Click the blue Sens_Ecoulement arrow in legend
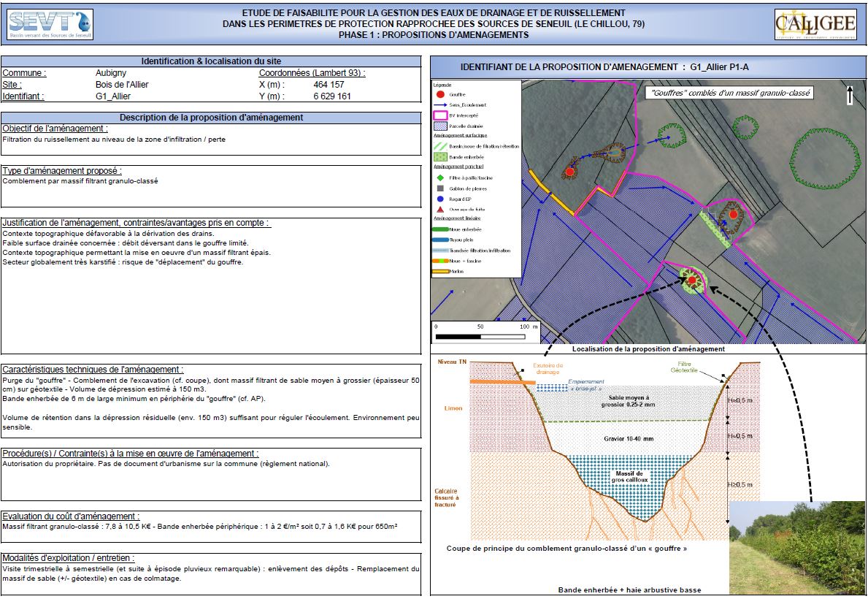Image resolution: width=868 pixels, height=599 pixels. pyautogui.click(x=440, y=105)
